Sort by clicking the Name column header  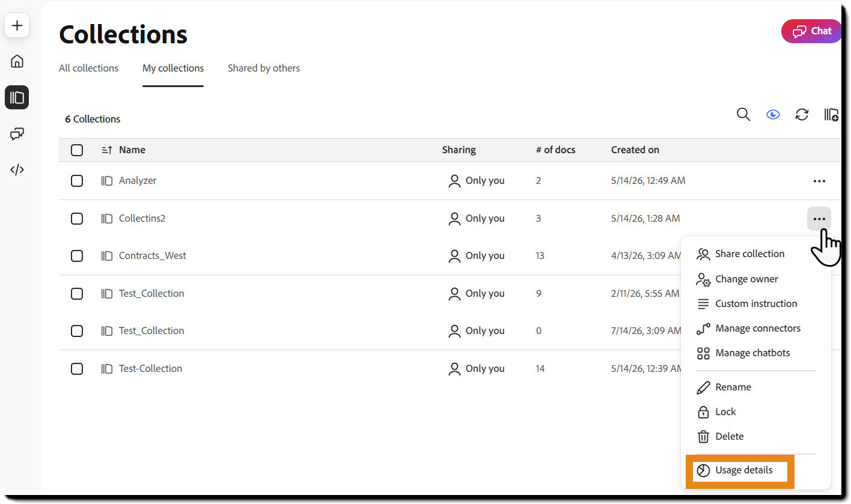(x=132, y=150)
